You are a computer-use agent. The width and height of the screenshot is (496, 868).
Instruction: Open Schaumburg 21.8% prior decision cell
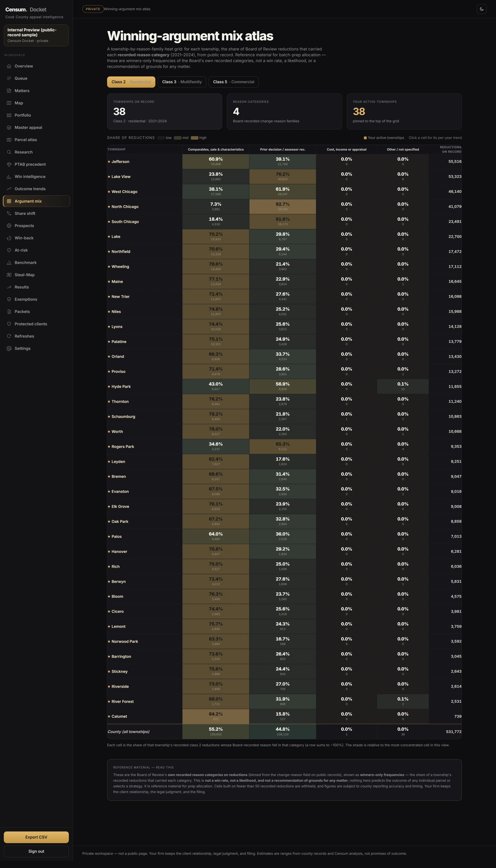click(282, 416)
